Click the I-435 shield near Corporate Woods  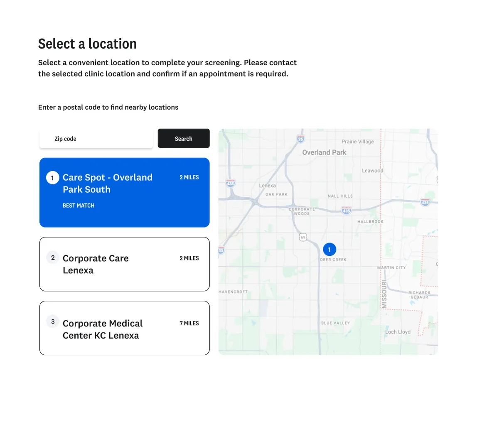(346, 211)
